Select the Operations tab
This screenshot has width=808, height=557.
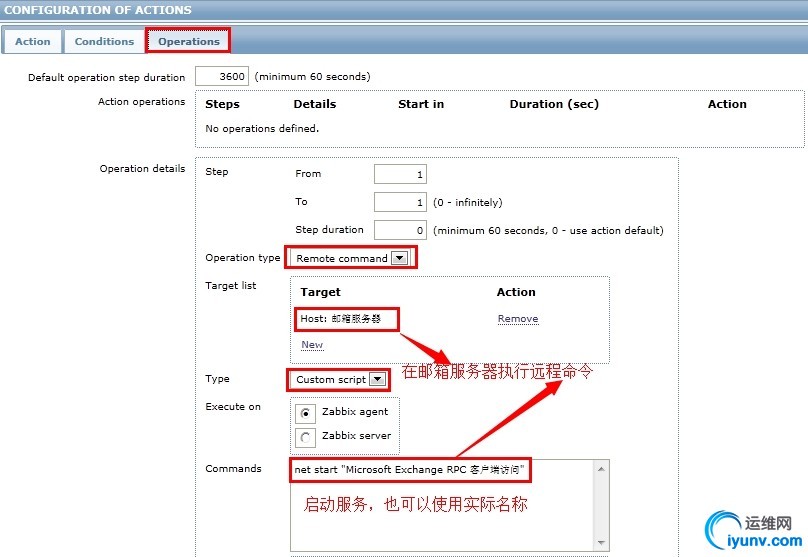[189, 41]
